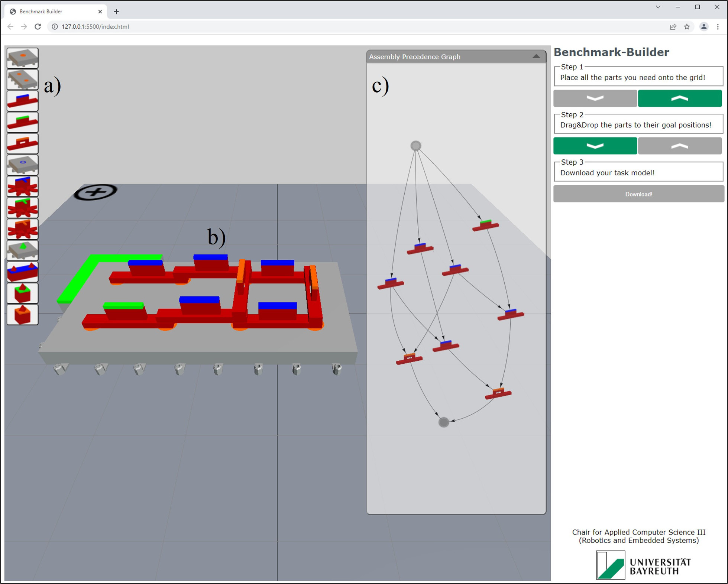Click text 'Place all the parts you need onto the grid!'
This screenshot has width=728, height=584.
[632, 78]
